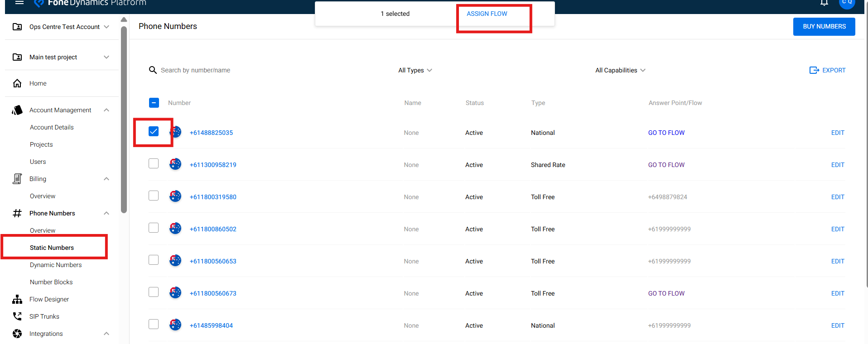Click the Ops Centre Test Account folder icon

tap(17, 27)
